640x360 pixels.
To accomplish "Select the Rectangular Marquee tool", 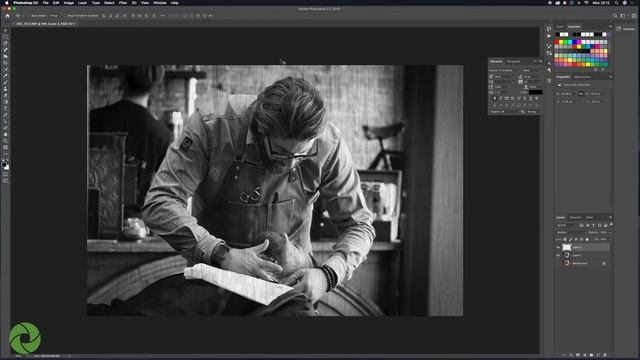I will [5, 37].
